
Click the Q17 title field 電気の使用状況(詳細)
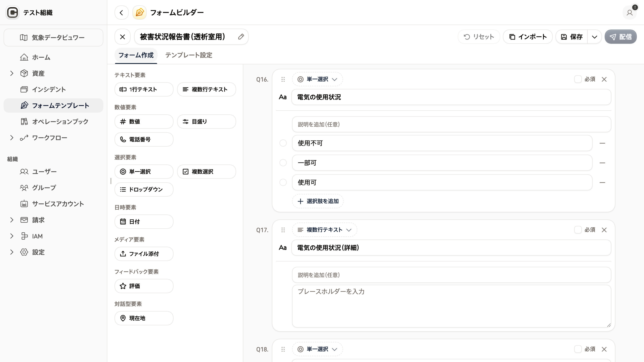pos(451,248)
